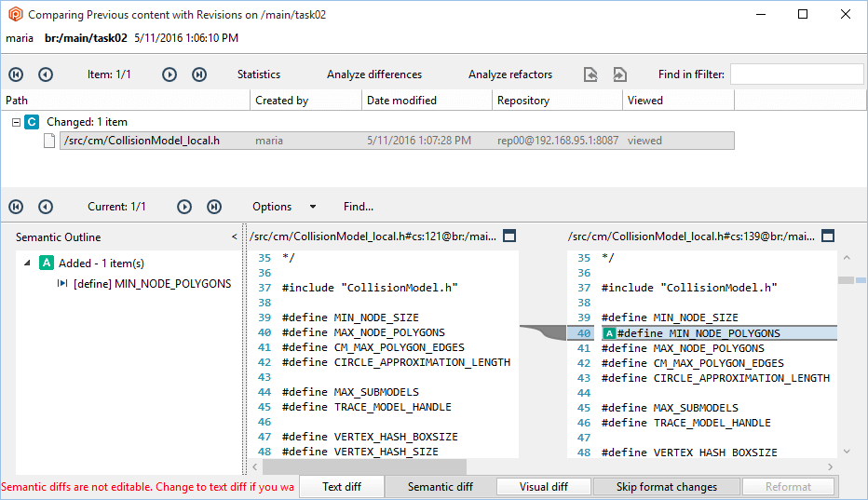The image size is (868, 500).
Task: Click #define CIRCLE_APPROXIMATION_LENGTH in the left pane
Action: pyautogui.click(x=396, y=362)
